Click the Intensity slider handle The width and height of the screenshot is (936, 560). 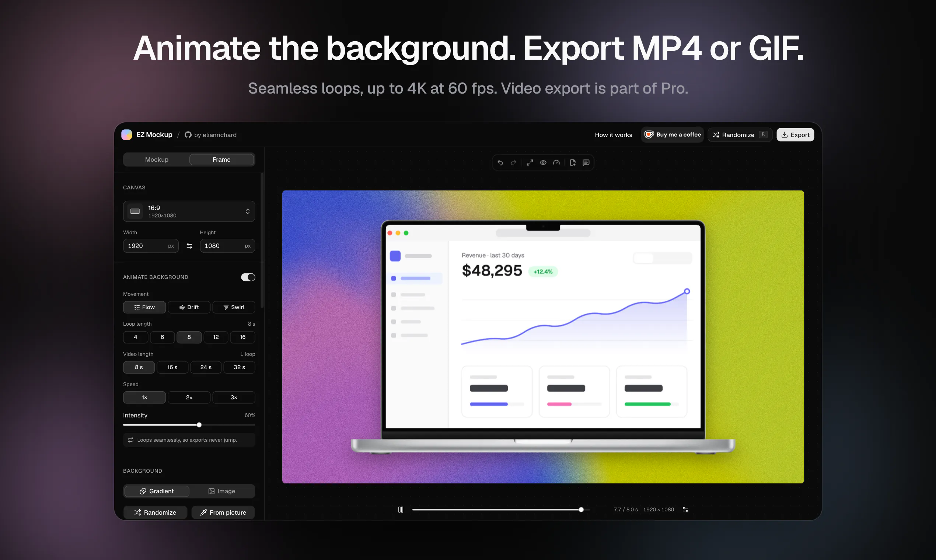tap(199, 425)
